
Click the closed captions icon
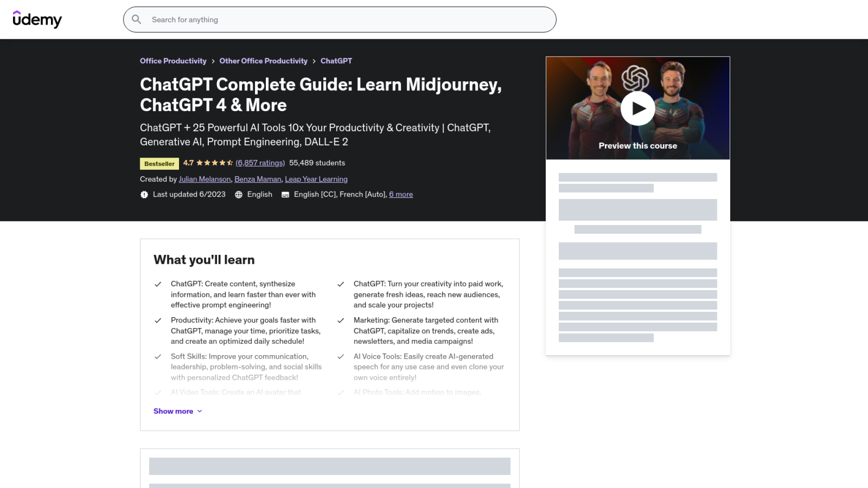[x=285, y=195]
